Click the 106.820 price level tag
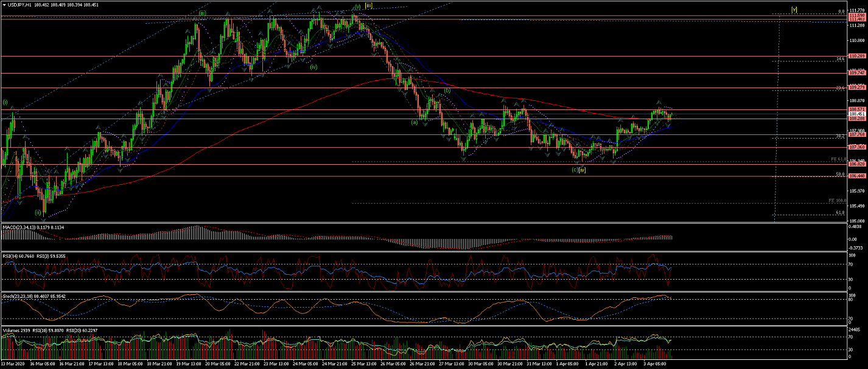Viewport: 868px width, 369px height. pyautogui.click(x=857, y=164)
